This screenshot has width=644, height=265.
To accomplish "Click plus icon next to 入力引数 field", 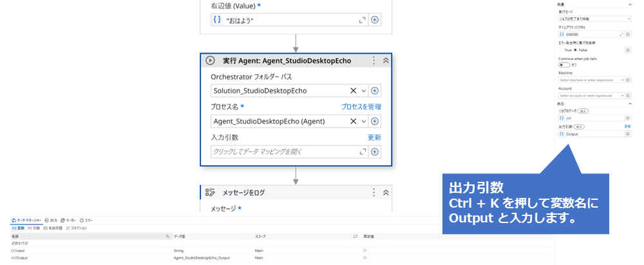I will click(x=375, y=152).
